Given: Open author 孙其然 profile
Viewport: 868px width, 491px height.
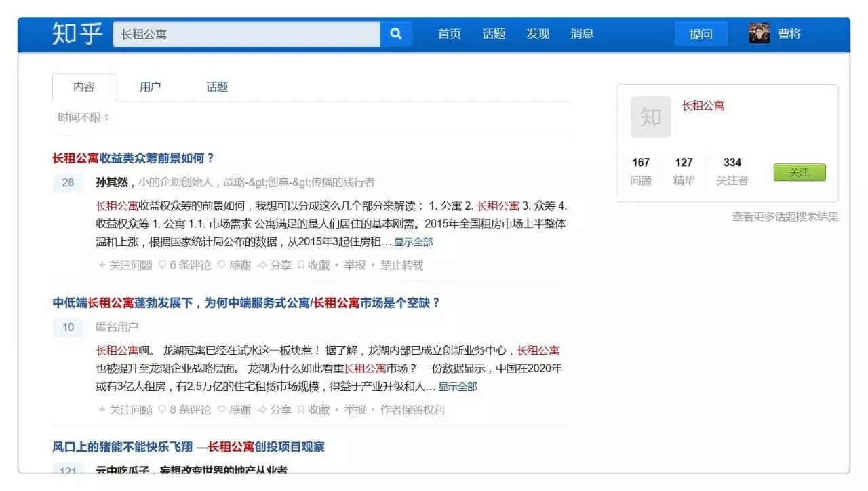Looking at the screenshot, I should point(112,182).
